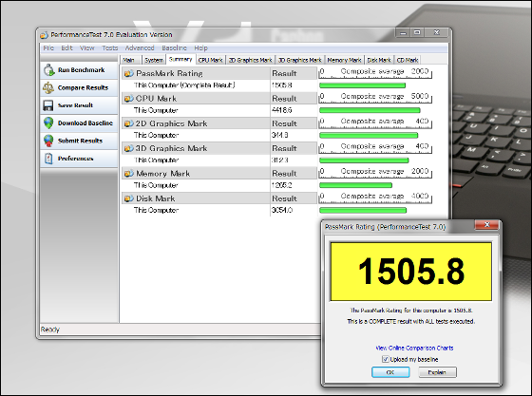Screen dimensions: 532x396
Task: Toggle the Upload my baseline checkbox
Action: pyautogui.click(x=385, y=359)
